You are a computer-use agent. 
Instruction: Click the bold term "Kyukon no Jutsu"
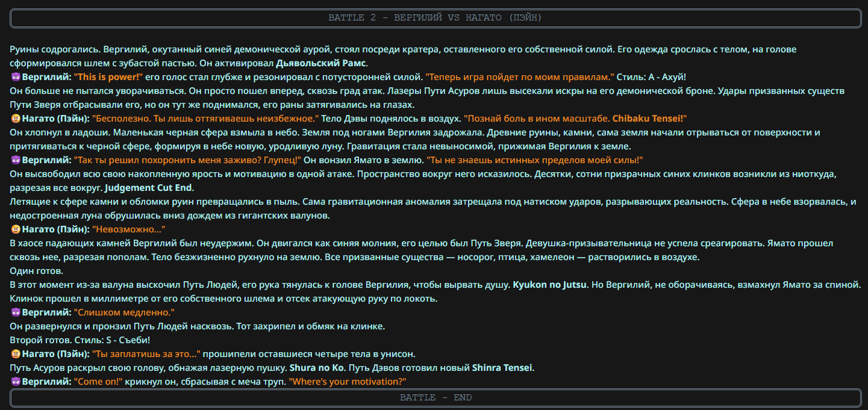pyautogui.click(x=550, y=285)
